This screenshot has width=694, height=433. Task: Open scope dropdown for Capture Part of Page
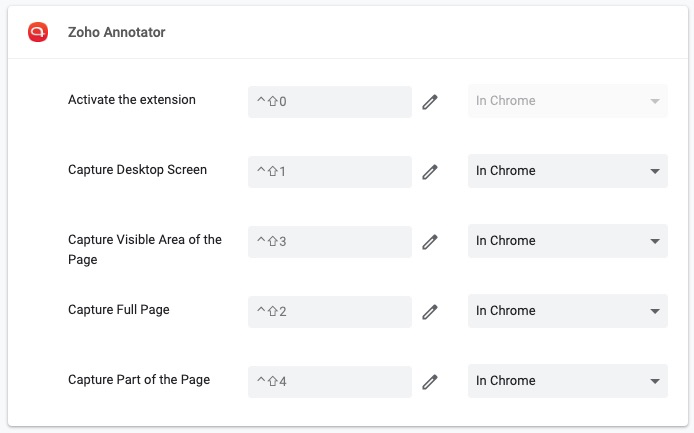[x=567, y=381]
